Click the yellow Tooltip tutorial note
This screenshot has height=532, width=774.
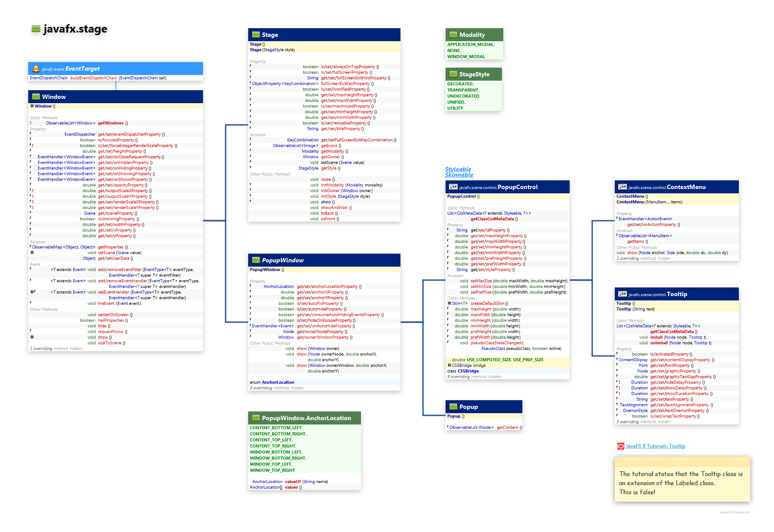coord(682,483)
